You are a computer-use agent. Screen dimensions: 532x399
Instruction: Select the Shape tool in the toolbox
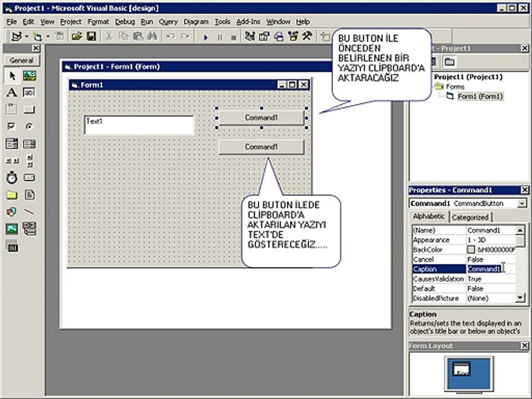click(x=12, y=212)
